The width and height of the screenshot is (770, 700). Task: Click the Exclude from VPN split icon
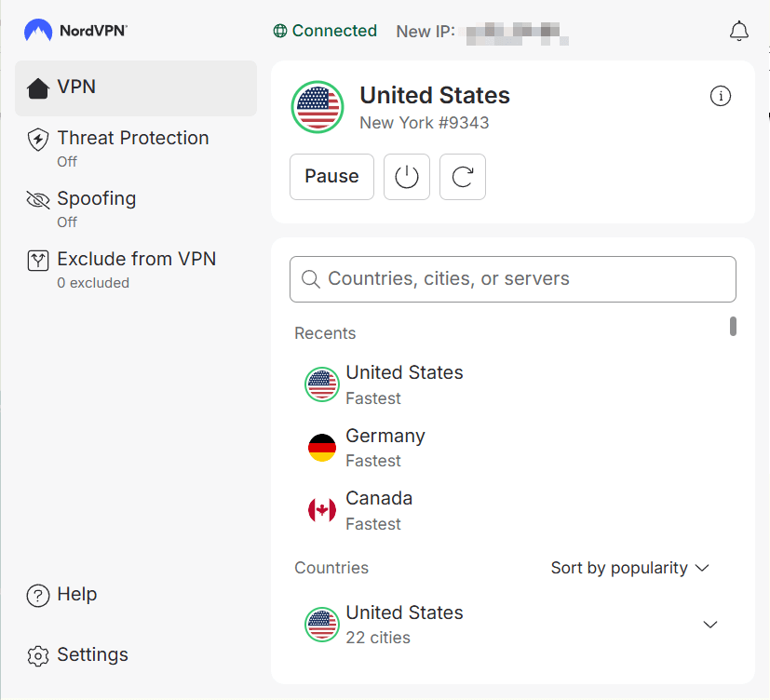[x=38, y=260]
